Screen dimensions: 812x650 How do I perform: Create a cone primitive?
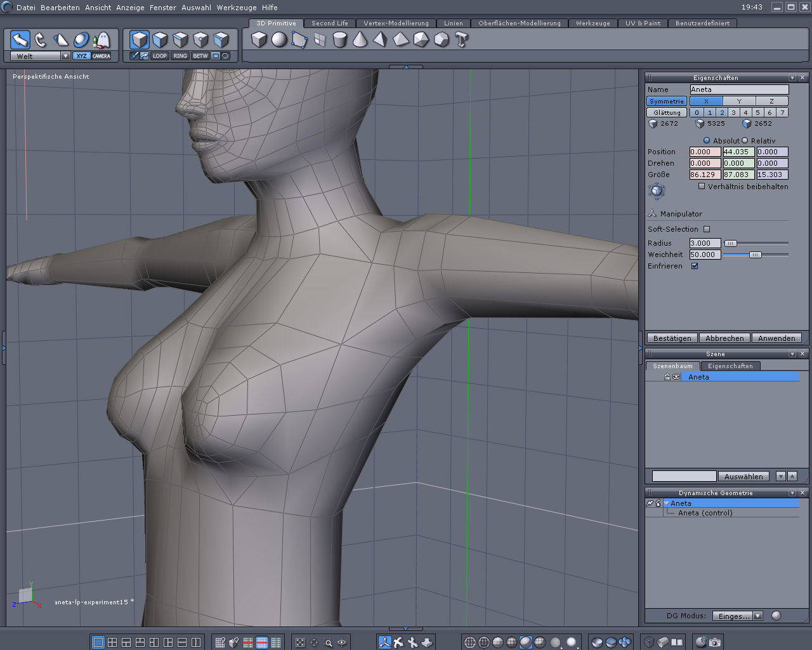pyautogui.click(x=360, y=40)
